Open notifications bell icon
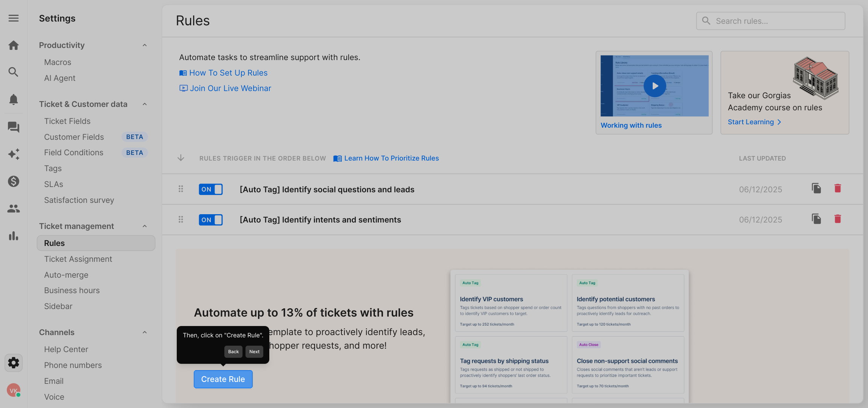This screenshot has width=868, height=408. (14, 99)
